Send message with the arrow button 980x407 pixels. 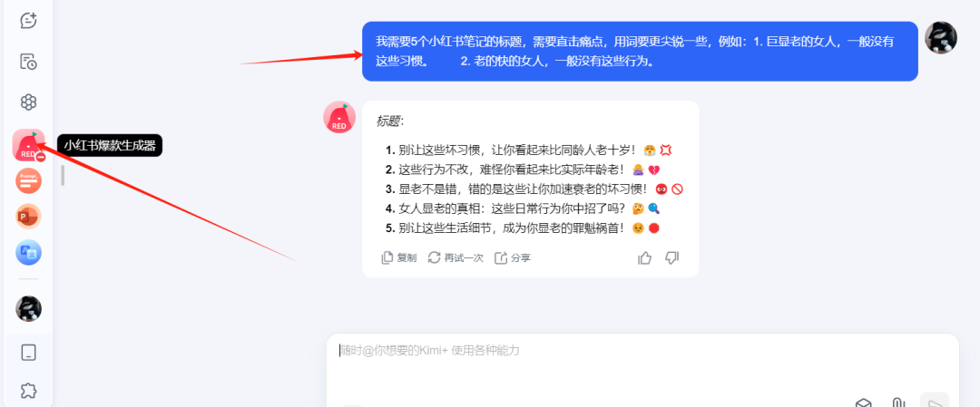coord(935,401)
